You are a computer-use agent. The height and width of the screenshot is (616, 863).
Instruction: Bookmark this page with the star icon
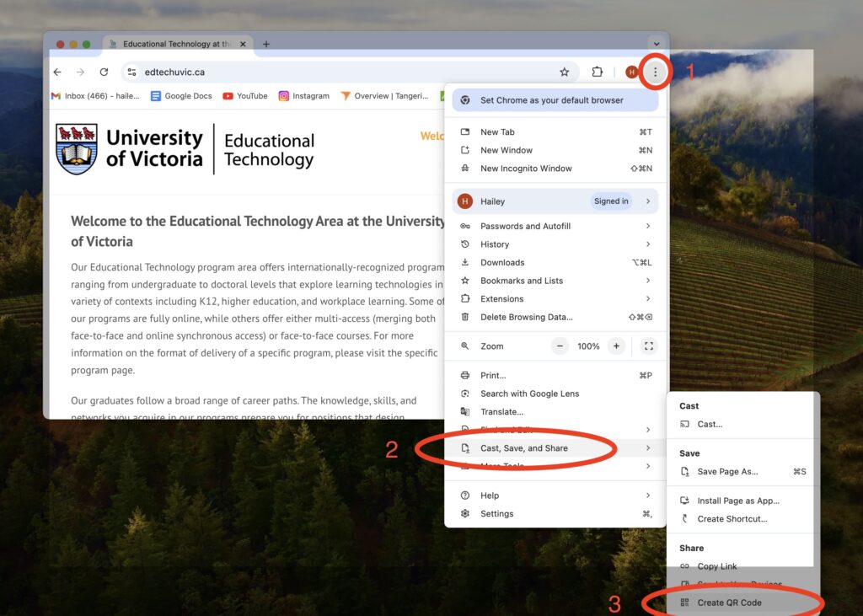(564, 72)
